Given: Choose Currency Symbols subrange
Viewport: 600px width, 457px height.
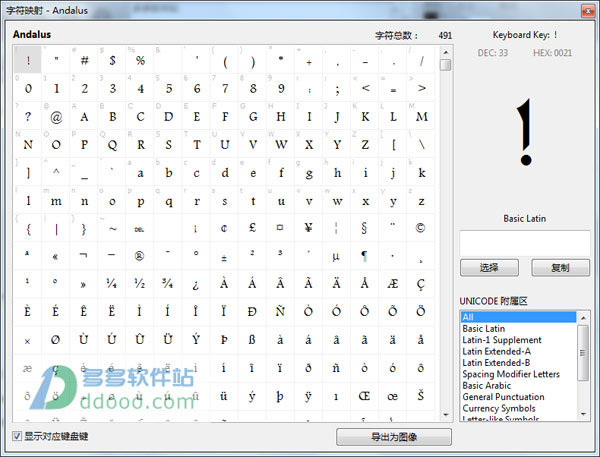Looking at the screenshot, I should [x=518, y=408].
